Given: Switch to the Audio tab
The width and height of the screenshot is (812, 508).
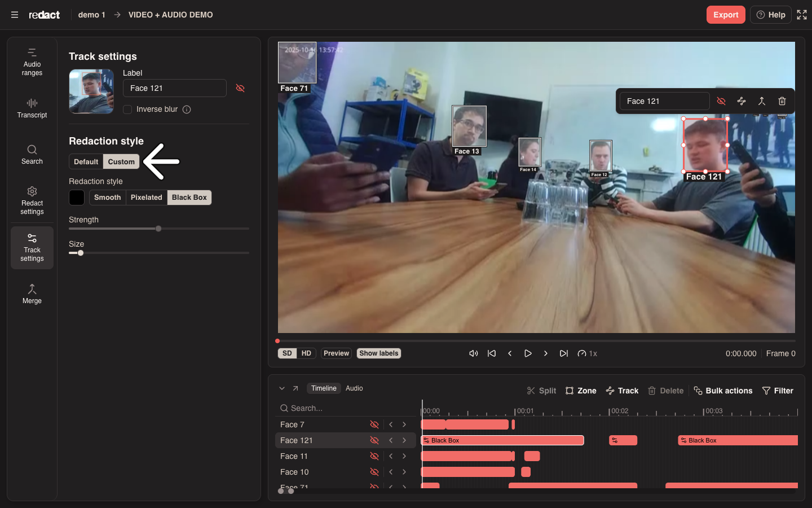Looking at the screenshot, I should [x=354, y=388].
